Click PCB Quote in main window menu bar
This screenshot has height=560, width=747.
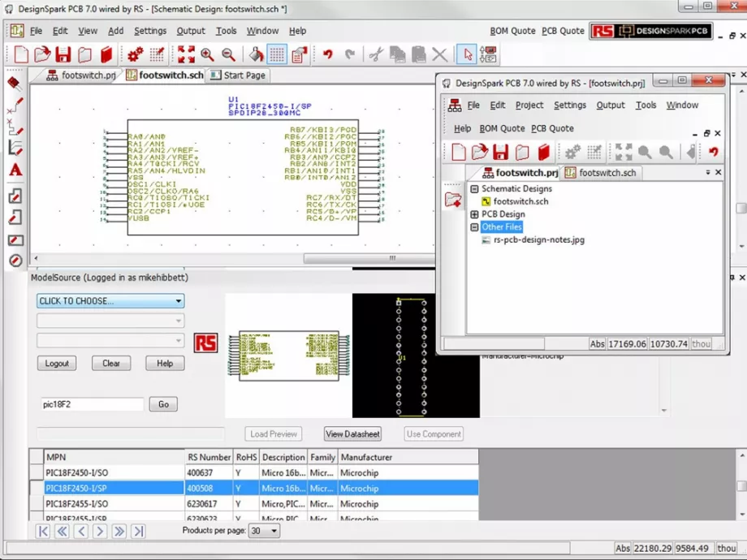click(x=563, y=31)
